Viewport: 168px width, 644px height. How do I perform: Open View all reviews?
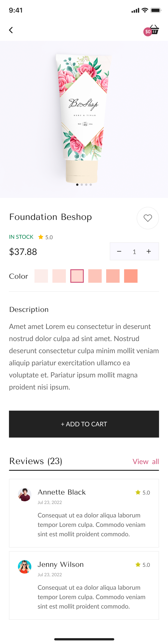[x=146, y=461]
